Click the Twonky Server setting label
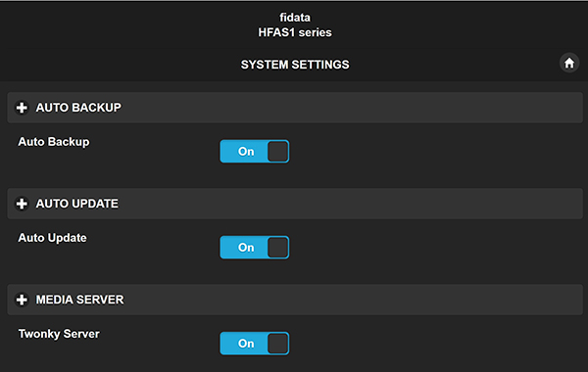The image size is (588, 372). pos(59,334)
